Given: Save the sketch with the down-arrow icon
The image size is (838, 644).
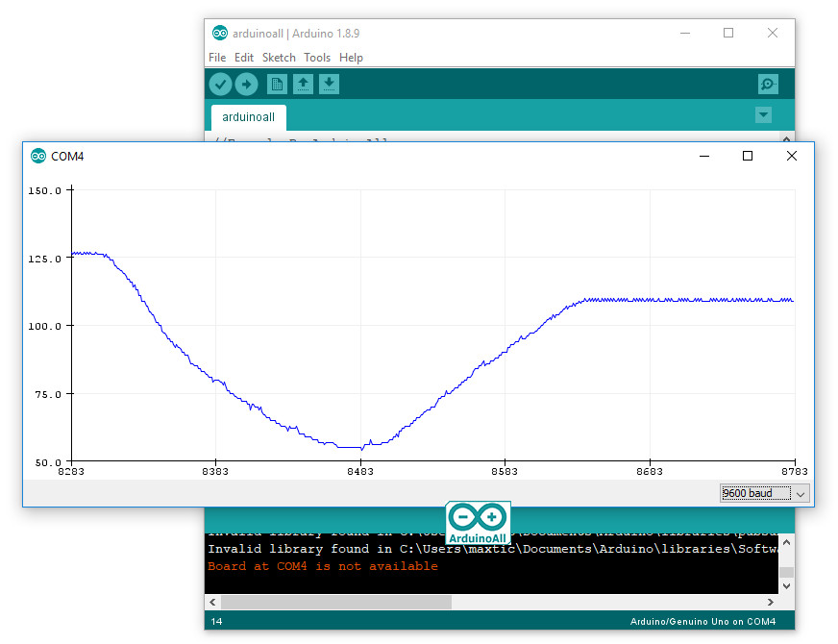Looking at the screenshot, I should tap(330, 84).
